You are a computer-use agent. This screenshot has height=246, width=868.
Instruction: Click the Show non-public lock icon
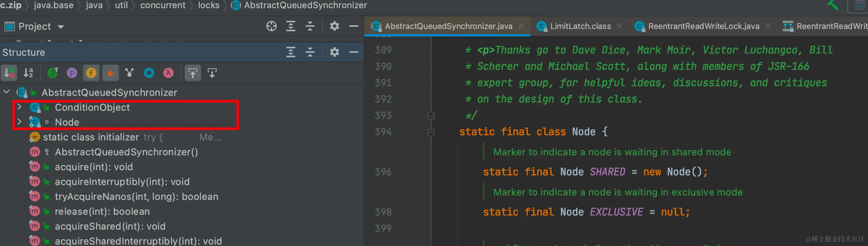point(110,73)
